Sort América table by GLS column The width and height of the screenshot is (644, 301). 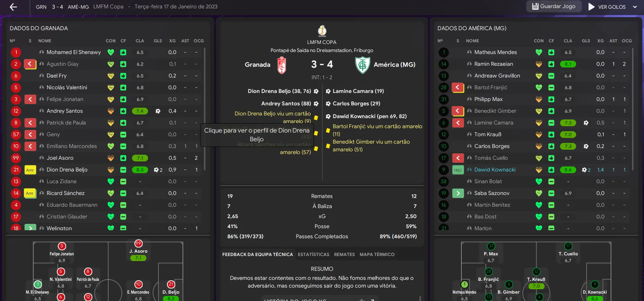586,41
